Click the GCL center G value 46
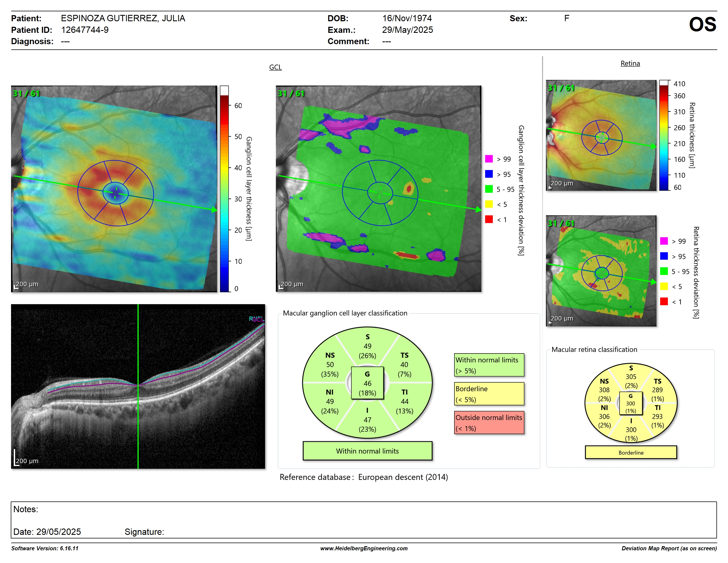 point(367,383)
